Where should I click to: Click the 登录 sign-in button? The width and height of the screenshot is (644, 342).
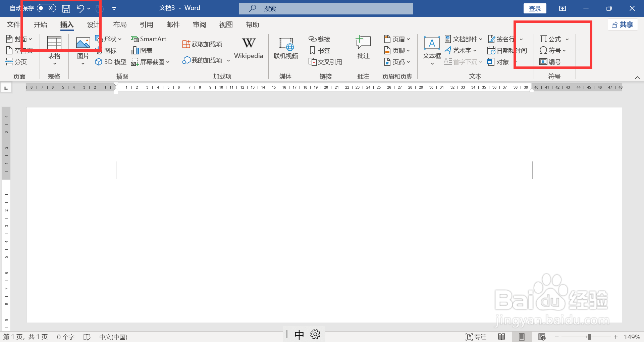coord(535,8)
